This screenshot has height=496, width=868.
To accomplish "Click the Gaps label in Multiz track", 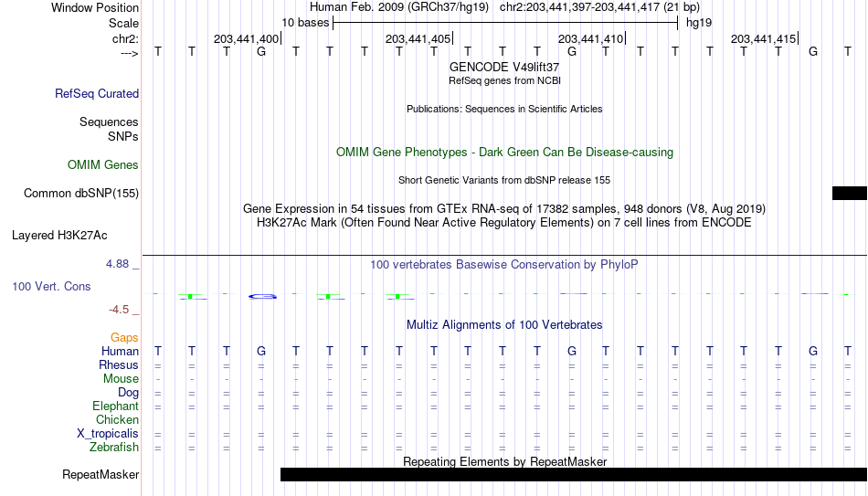I will click(124, 338).
